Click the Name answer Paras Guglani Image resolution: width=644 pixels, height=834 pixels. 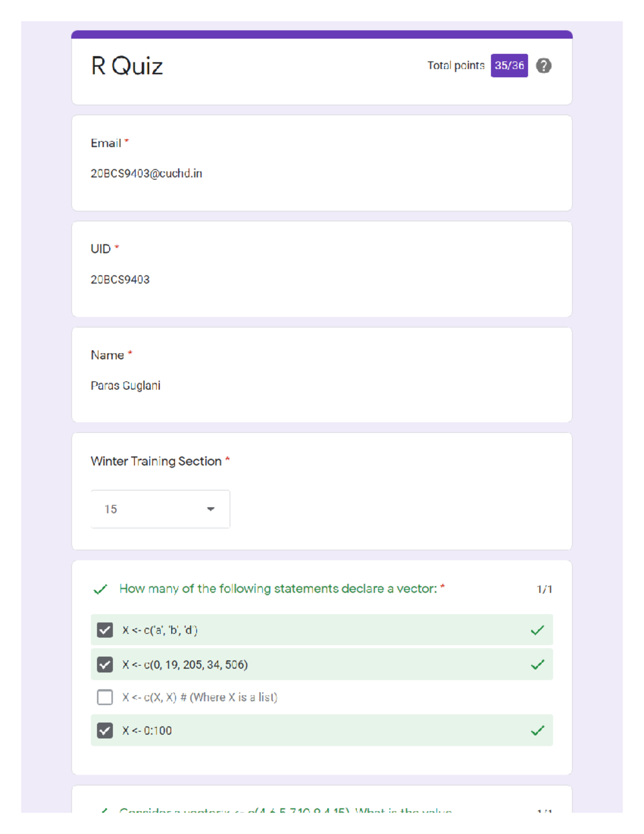point(125,386)
